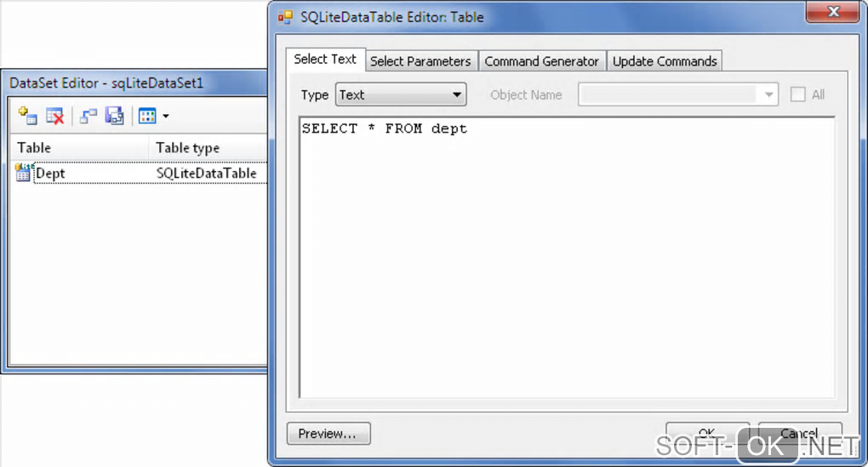This screenshot has width=868, height=467.
Task: Click the save dataset floppy icon
Action: [x=115, y=116]
